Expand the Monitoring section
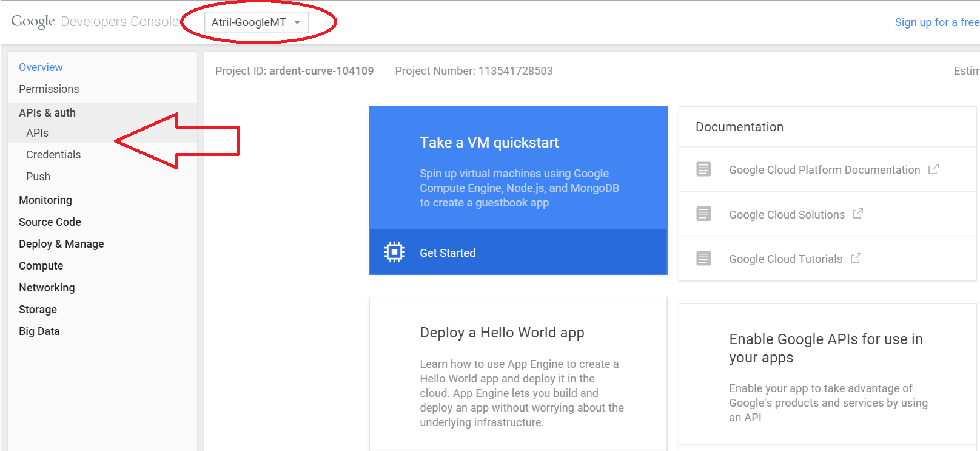 (45, 200)
